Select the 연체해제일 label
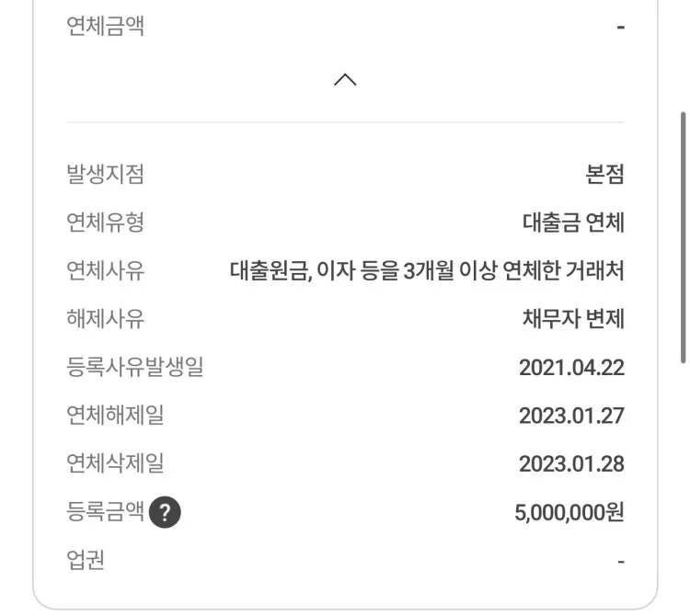Viewport: 690px width, 616px height. pyautogui.click(x=115, y=416)
